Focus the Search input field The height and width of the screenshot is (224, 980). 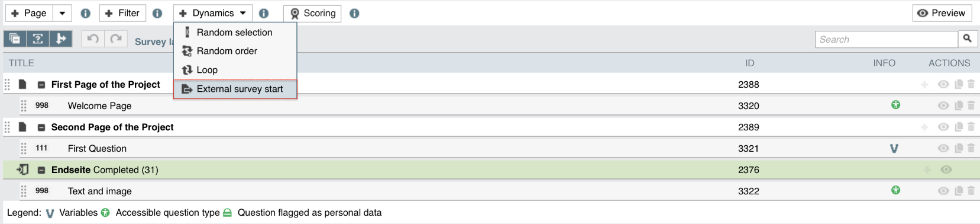tap(887, 39)
